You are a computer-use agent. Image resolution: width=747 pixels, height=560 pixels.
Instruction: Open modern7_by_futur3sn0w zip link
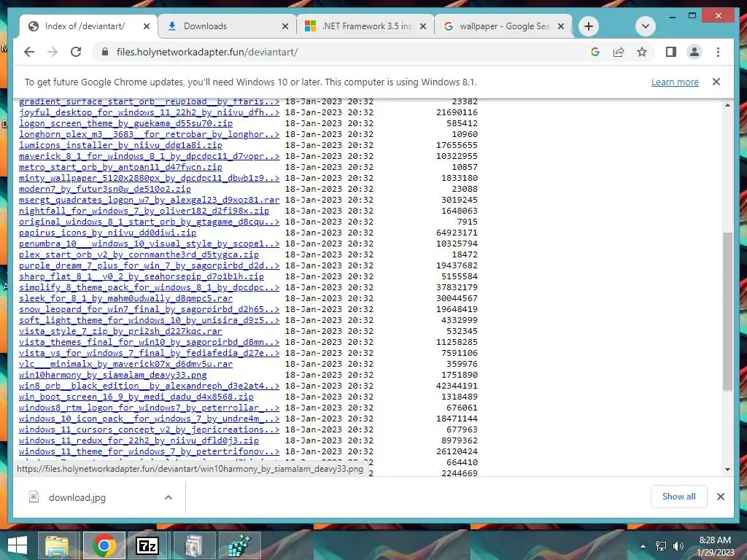coord(105,189)
